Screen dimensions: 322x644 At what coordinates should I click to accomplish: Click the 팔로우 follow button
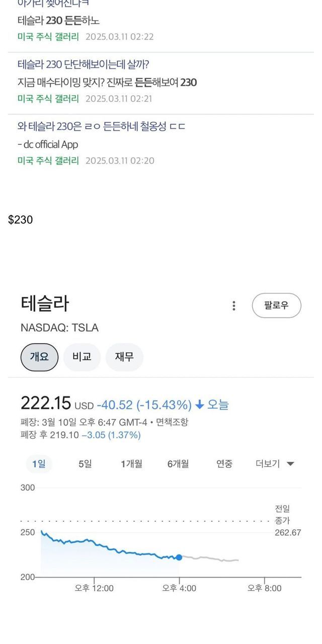276,305
